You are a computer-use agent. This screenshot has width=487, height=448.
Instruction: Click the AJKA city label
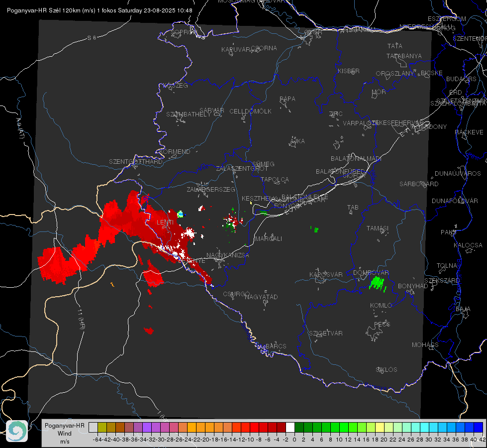pos(297,141)
